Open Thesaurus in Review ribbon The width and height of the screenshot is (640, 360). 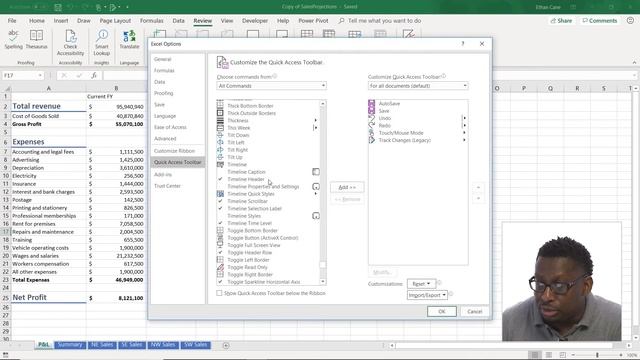(x=36, y=40)
